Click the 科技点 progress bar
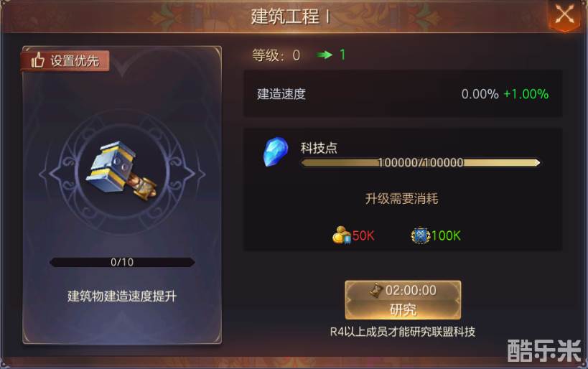The width and height of the screenshot is (588, 369). [421, 162]
